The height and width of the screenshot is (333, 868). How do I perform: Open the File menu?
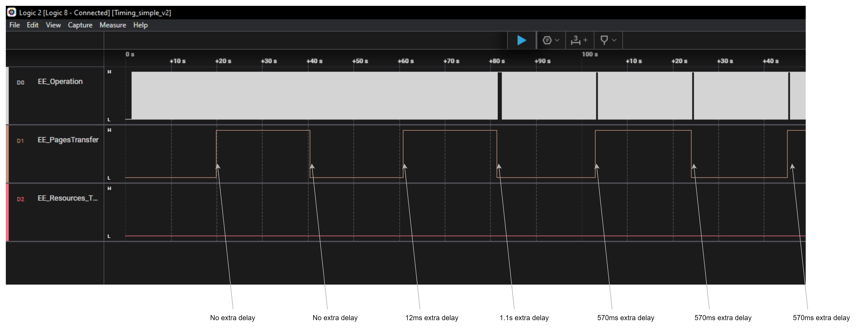15,25
